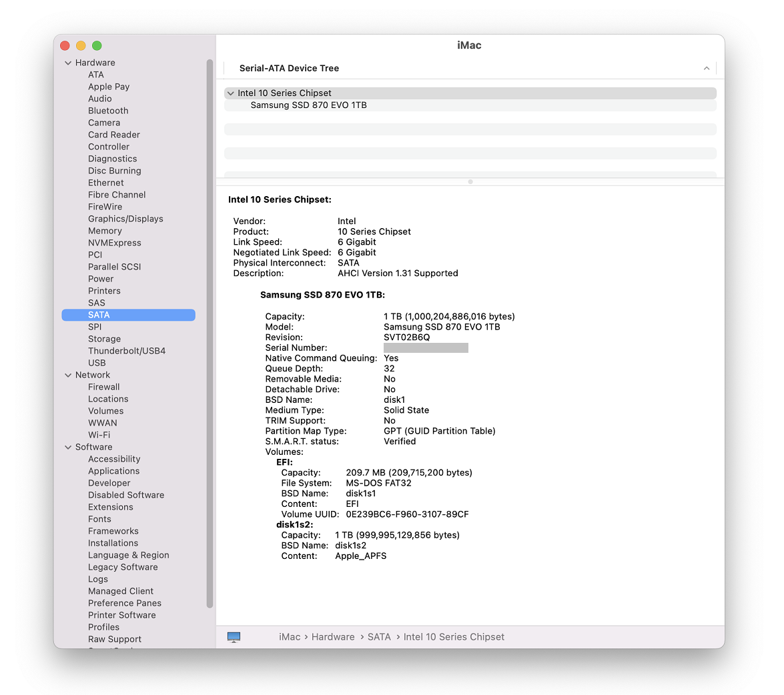Open Ethernet in the sidebar
Screen dimensions: 784x695
(106, 183)
